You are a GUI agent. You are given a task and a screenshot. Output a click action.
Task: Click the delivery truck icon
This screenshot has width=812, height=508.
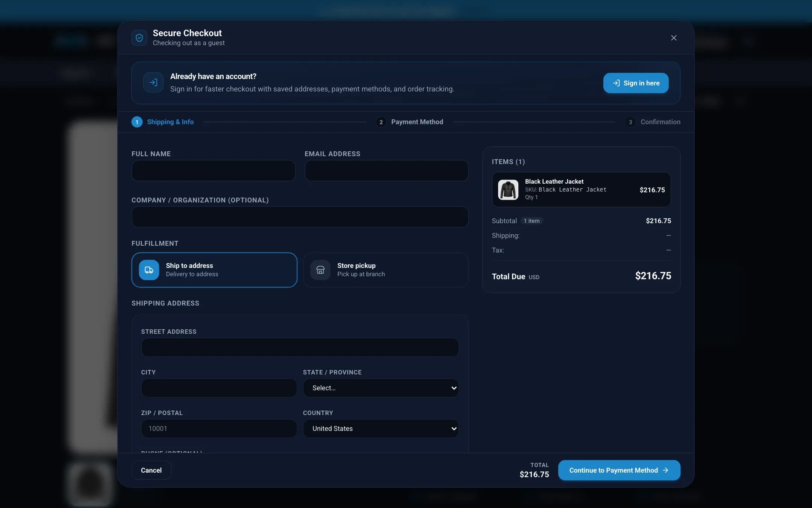point(149,270)
